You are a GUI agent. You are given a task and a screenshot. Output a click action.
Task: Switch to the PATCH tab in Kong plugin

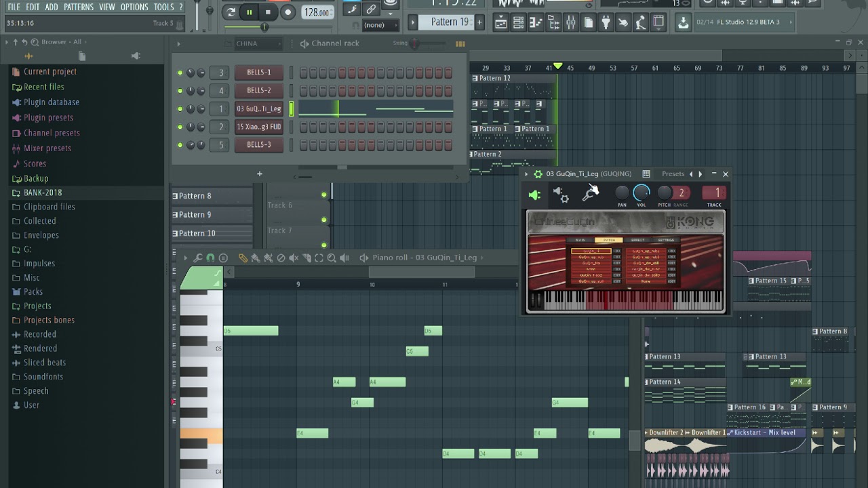point(609,240)
